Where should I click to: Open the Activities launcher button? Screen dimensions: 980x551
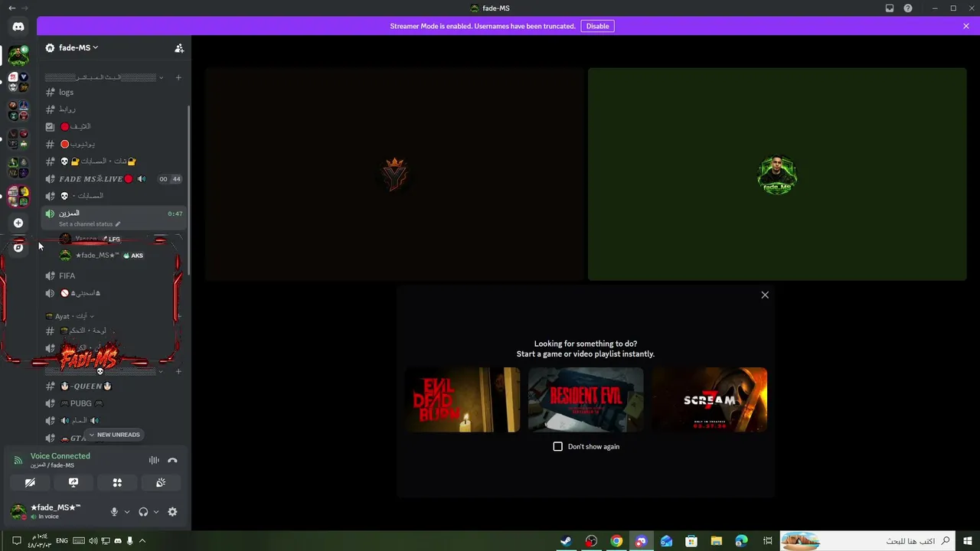(117, 483)
